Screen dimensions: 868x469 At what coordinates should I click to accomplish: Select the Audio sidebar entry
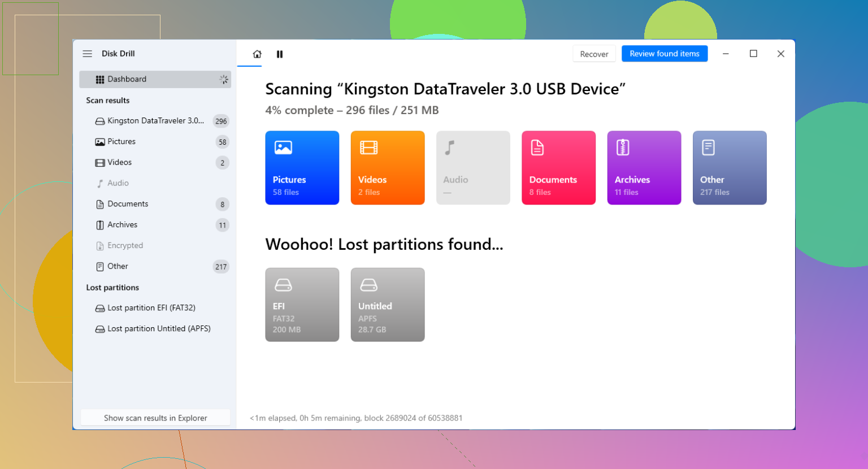(x=155, y=183)
